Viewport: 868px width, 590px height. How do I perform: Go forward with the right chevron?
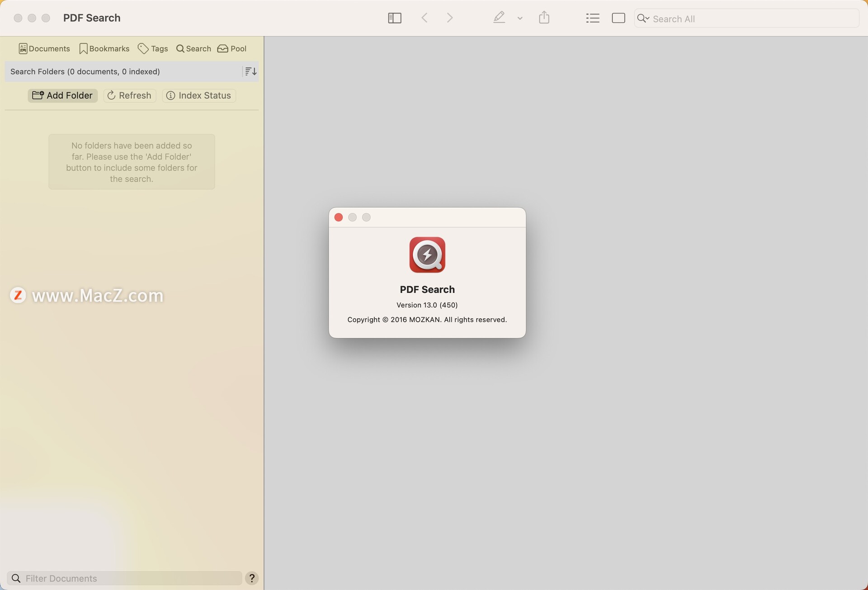pyautogui.click(x=449, y=18)
